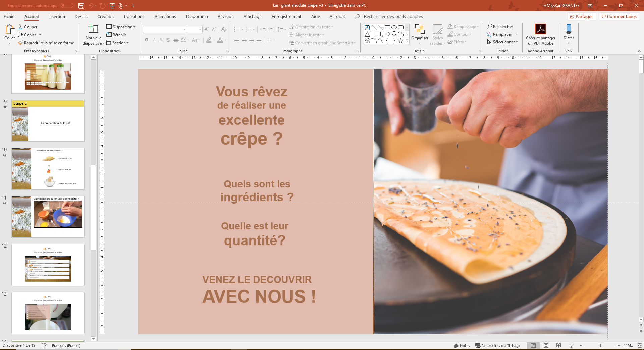Image resolution: width=644 pixels, height=350 pixels.
Task: Toggle italic formatting I button
Action: 154,40
